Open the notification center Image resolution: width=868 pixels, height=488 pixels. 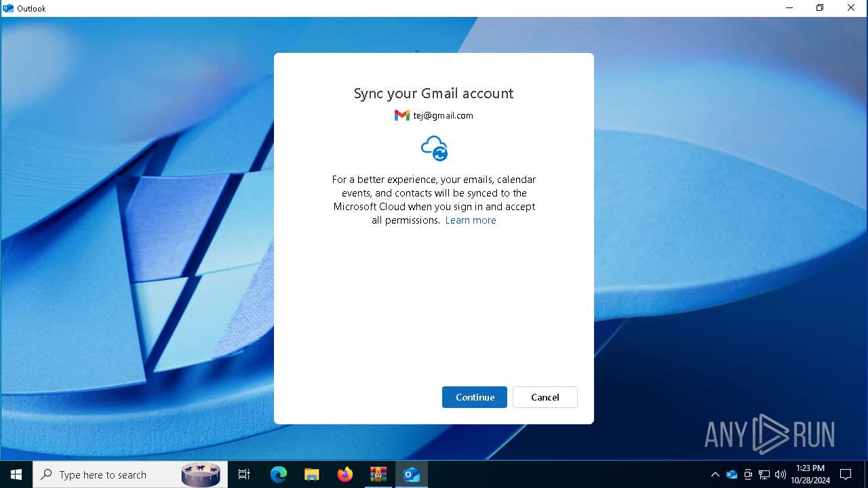tap(846, 474)
